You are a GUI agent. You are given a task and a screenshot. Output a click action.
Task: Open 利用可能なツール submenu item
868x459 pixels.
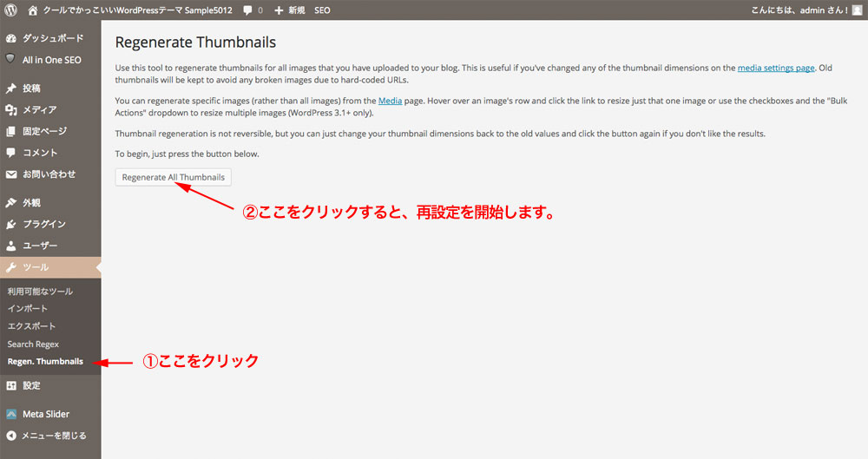pyautogui.click(x=40, y=292)
